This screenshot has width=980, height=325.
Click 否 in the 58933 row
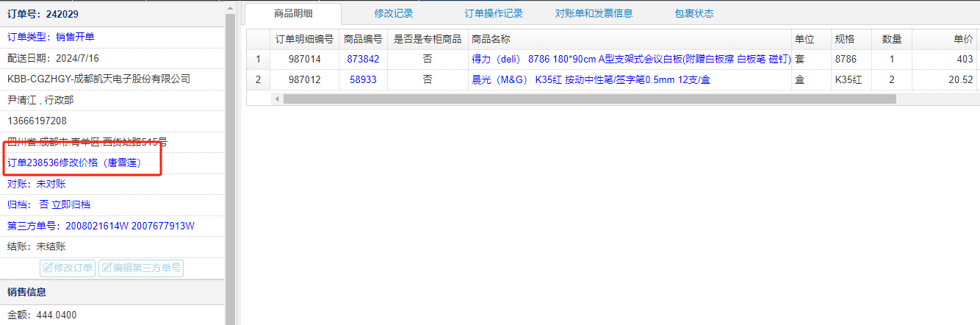[428, 79]
